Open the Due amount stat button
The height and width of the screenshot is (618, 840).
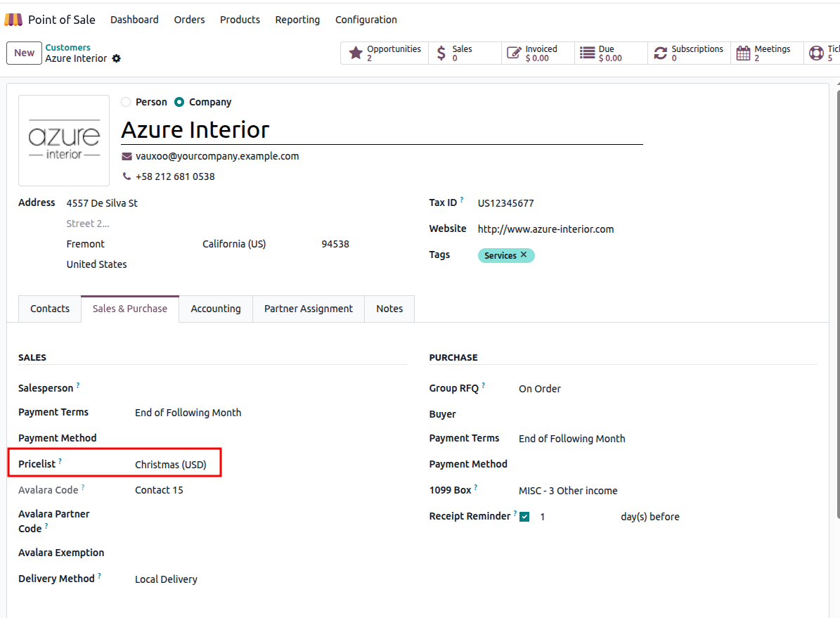612,53
